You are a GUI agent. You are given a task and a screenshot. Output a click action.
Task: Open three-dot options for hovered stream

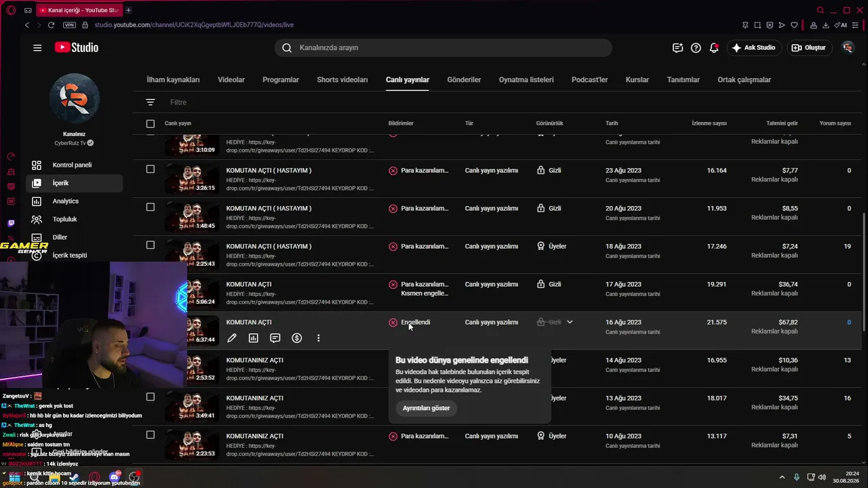coord(319,338)
